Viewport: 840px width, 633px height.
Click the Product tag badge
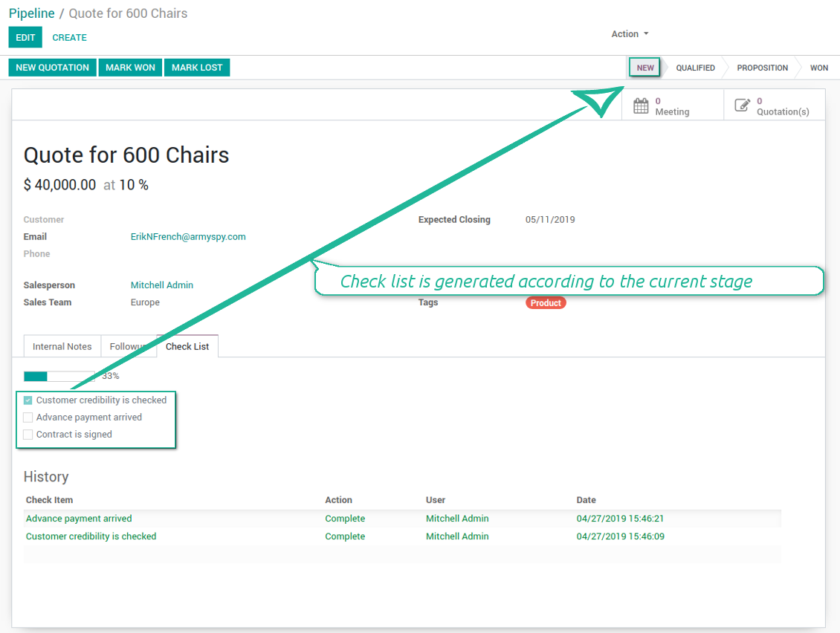point(546,303)
